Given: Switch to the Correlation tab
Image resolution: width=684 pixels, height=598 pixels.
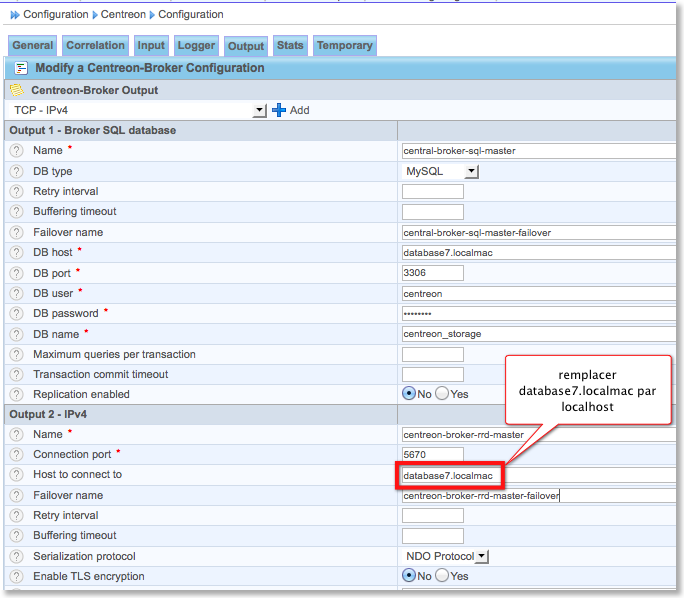Looking at the screenshot, I should [x=96, y=45].
